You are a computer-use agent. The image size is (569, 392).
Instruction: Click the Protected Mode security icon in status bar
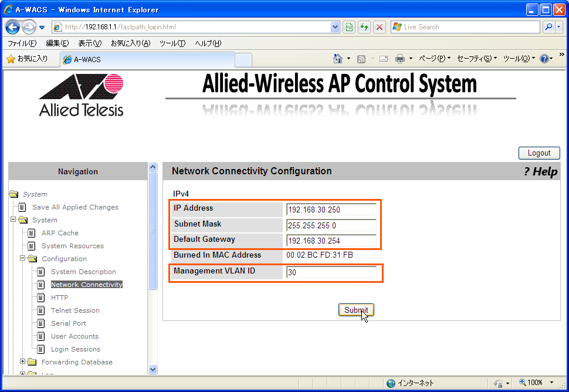click(x=498, y=383)
